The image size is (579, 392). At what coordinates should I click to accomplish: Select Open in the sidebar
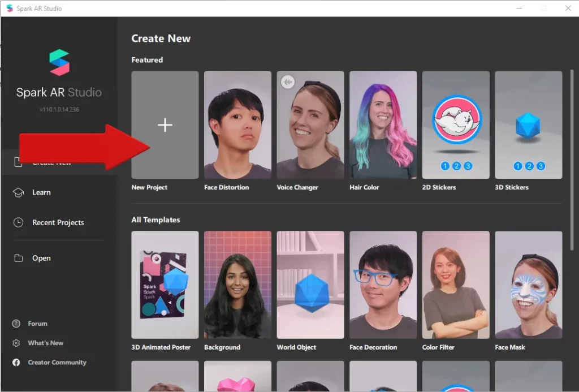[x=41, y=258]
